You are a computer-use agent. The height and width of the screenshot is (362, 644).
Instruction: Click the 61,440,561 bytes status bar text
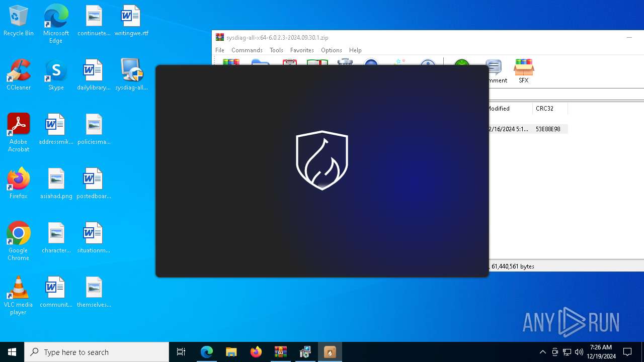pos(513,266)
